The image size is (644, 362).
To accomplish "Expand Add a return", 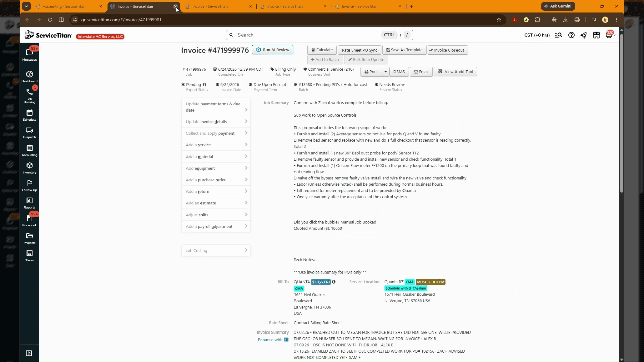I will click(x=216, y=191).
